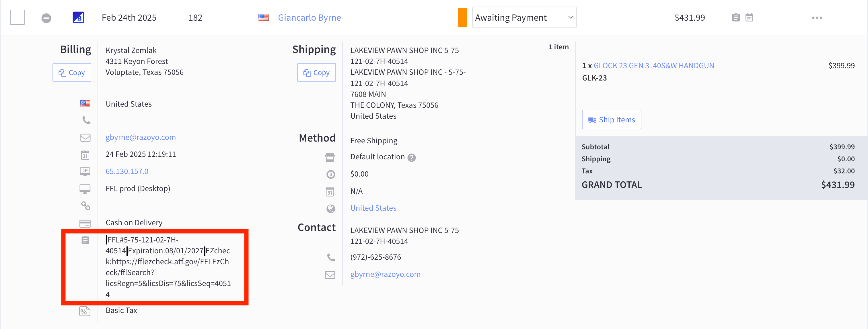Click the contact email envelope icon
868x329 pixels.
330,275
